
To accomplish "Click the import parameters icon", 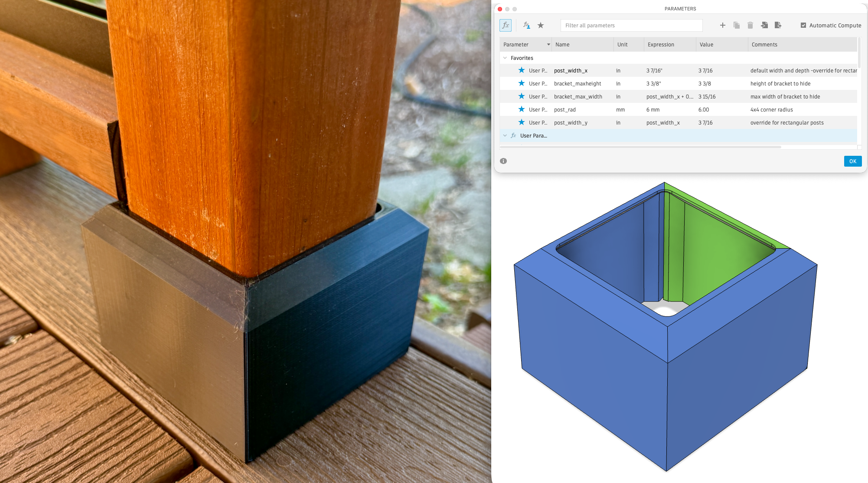I will pyautogui.click(x=764, y=26).
